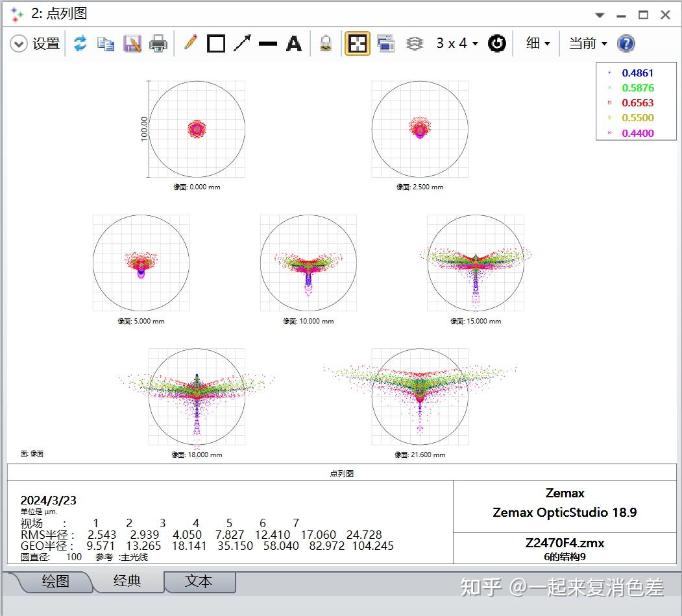The height and width of the screenshot is (616, 682).
Task: Select the rectangle drawing tool
Action: (216, 43)
